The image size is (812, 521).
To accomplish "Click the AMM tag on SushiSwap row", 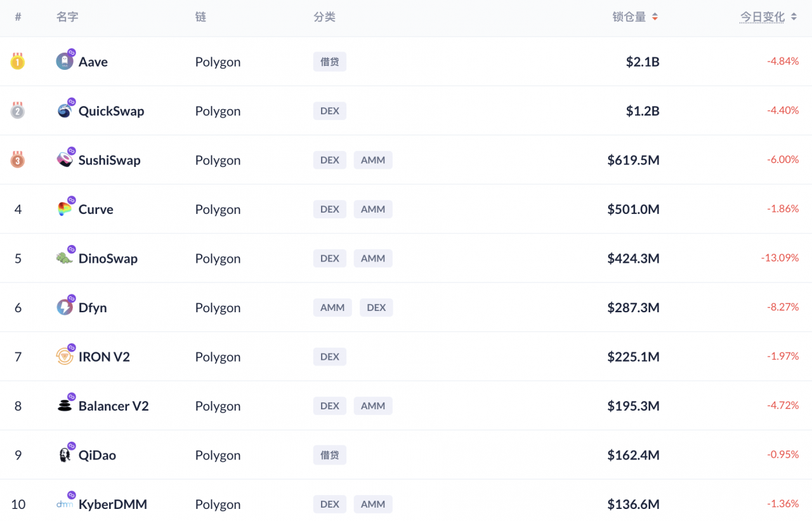I will point(373,160).
